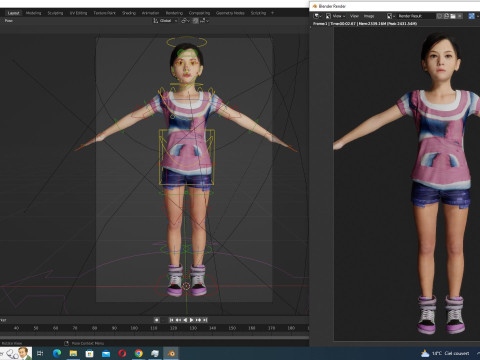Open the Sculpting workspace tab
The height and width of the screenshot is (360, 480).
[x=55, y=13]
